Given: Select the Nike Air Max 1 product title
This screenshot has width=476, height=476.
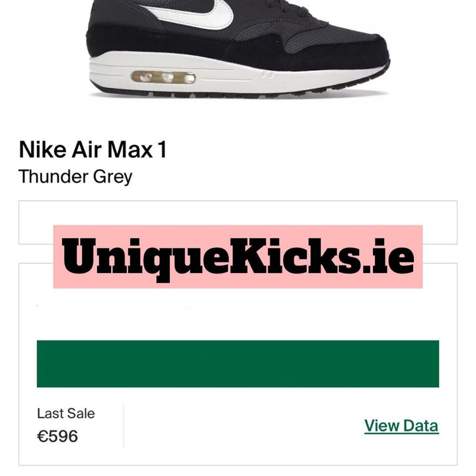Looking at the screenshot, I should pos(93,149).
